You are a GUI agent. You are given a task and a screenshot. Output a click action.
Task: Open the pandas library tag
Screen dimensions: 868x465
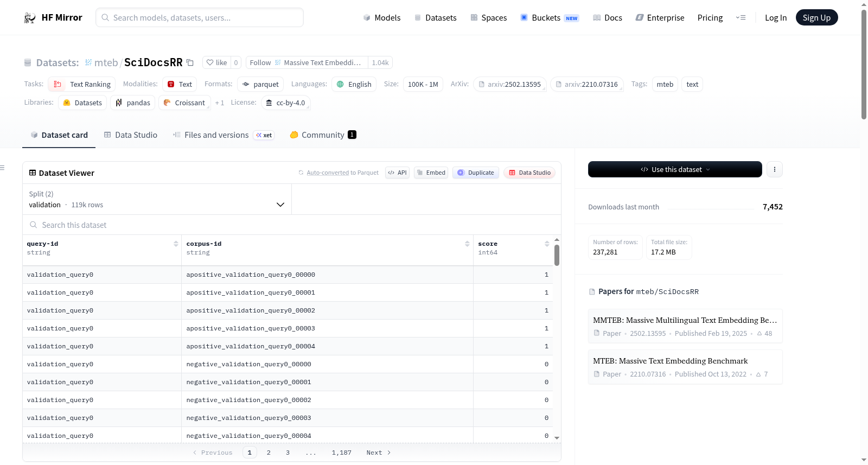(x=133, y=103)
